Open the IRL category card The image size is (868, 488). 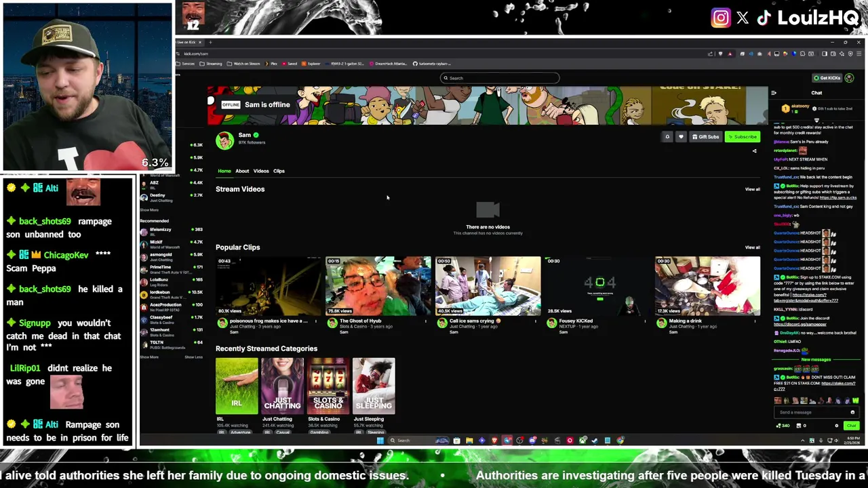pyautogui.click(x=237, y=386)
